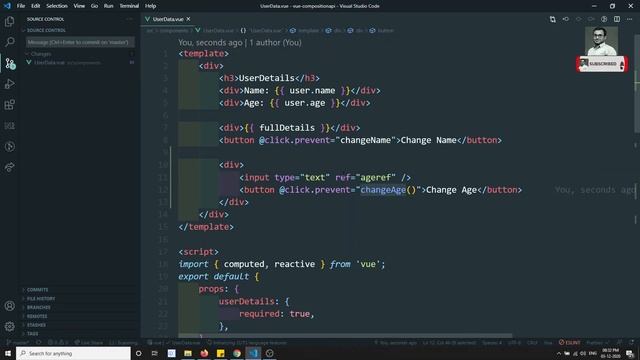The width and height of the screenshot is (640, 360).
Task: Click the 'template' breadcrumb segment
Action: point(308,31)
